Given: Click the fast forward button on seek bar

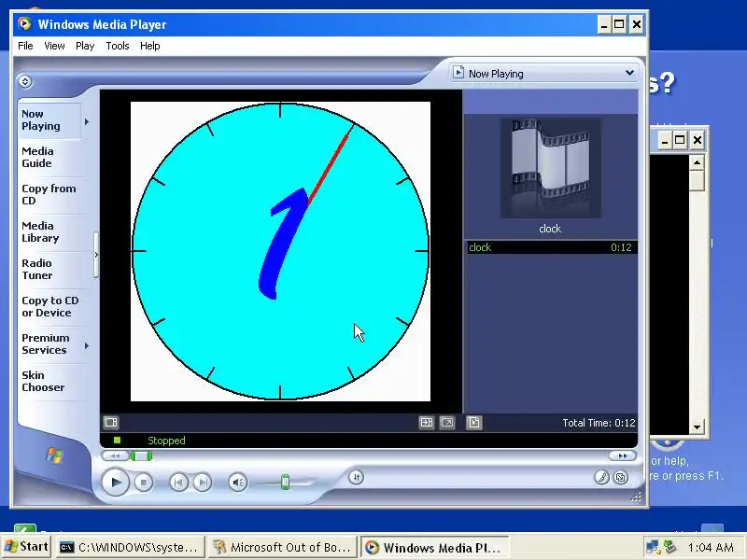Looking at the screenshot, I should tap(622, 455).
